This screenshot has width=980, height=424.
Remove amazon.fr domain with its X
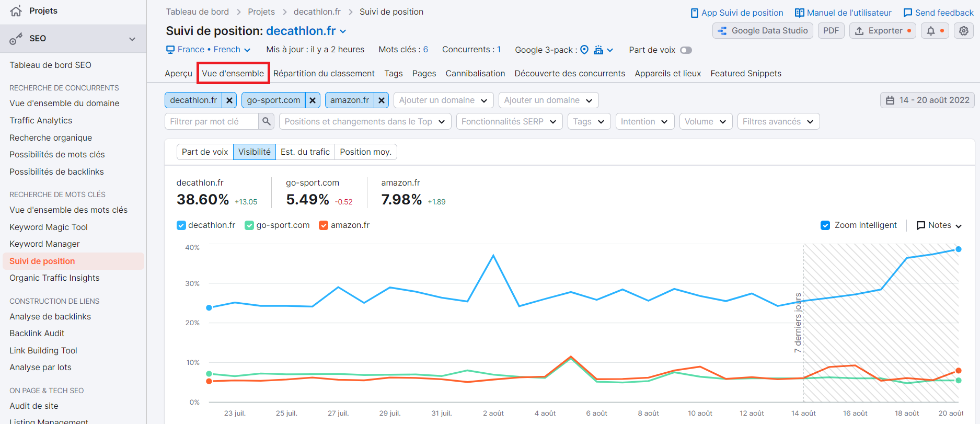(x=382, y=100)
